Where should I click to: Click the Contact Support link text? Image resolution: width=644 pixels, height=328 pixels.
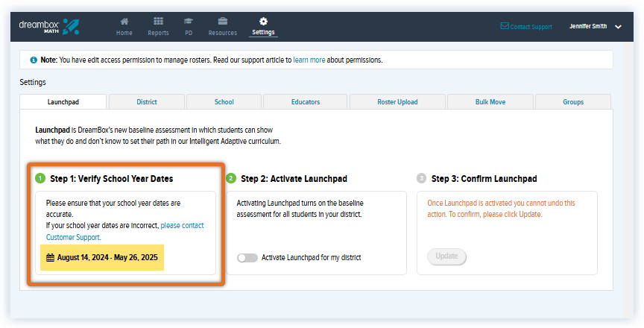531,27
